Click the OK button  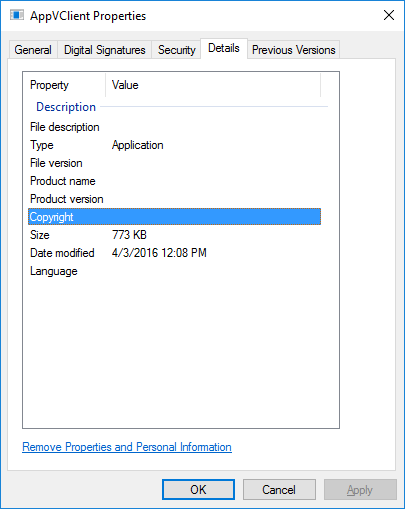[x=198, y=490]
